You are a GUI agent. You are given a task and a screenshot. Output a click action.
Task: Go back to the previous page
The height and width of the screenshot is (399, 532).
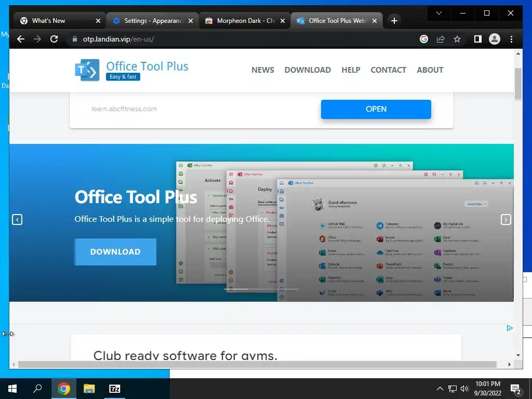[21, 39]
